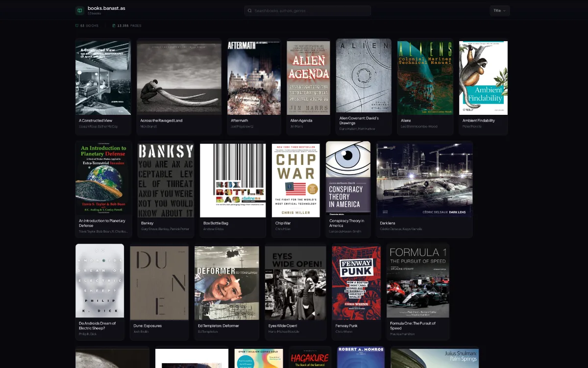Open the A Constructed View cover

click(103, 78)
